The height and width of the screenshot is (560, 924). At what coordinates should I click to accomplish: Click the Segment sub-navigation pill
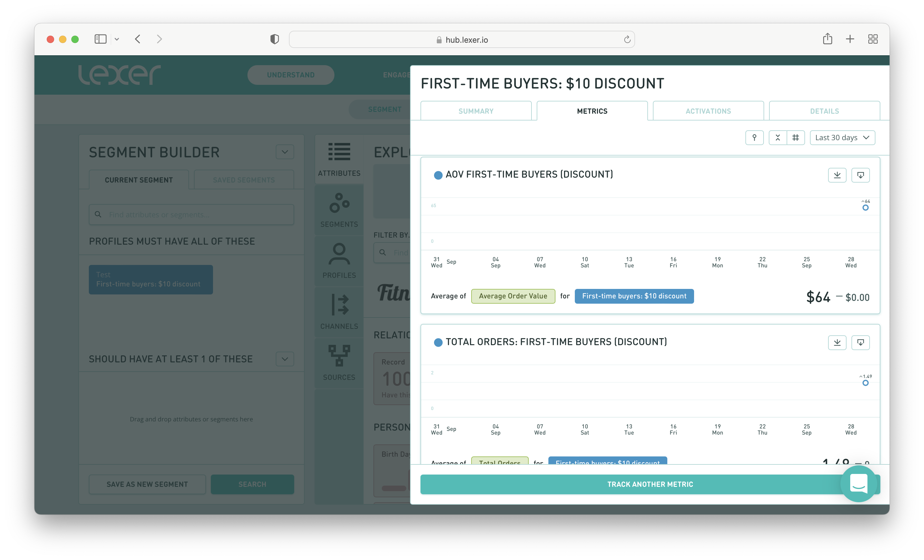(380, 109)
